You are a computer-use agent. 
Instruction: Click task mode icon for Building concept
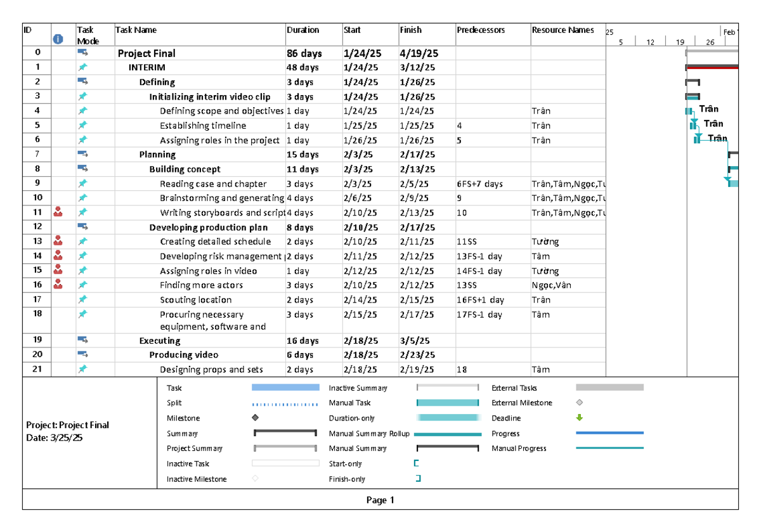click(x=82, y=169)
